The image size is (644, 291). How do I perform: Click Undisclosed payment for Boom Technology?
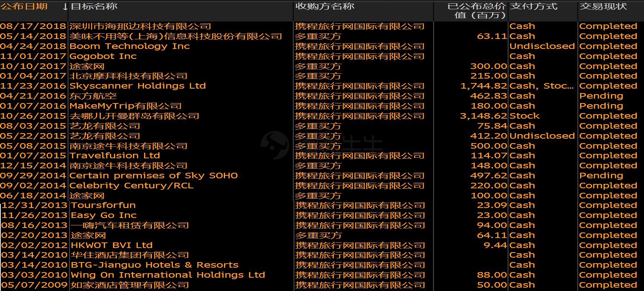[x=542, y=46]
